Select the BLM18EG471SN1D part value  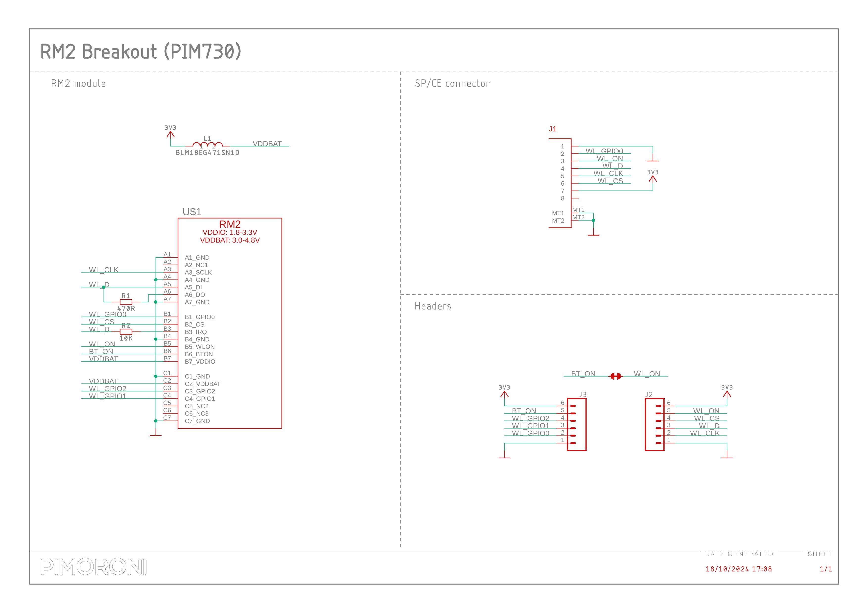coord(208,153)
